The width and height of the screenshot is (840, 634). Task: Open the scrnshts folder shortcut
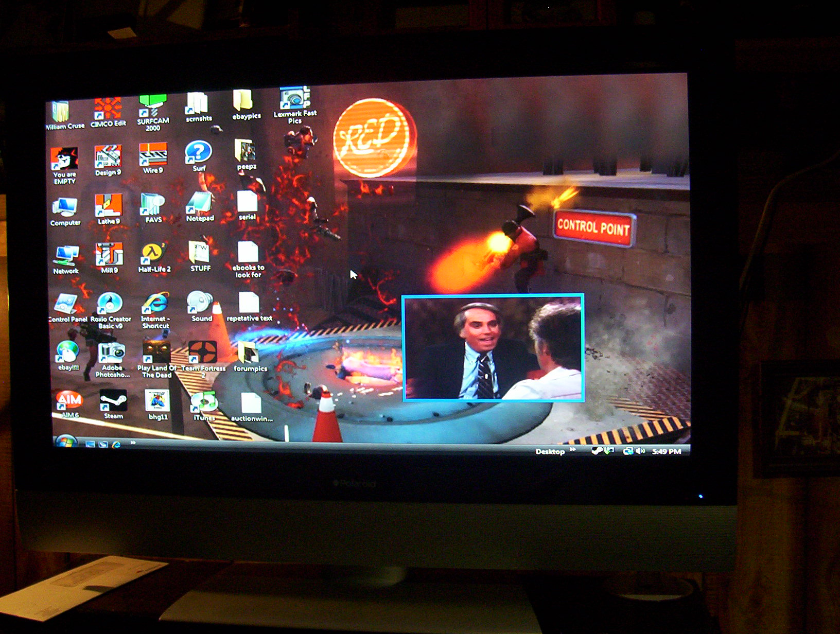tap(198, 108)
